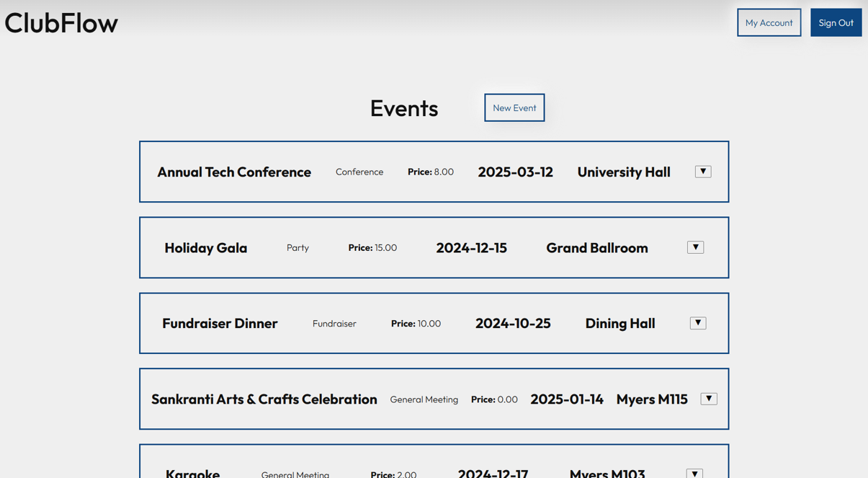Expand the Karaoke event dropdown arrow
Viewport: 868px width, 478px height.
[694, 473]
